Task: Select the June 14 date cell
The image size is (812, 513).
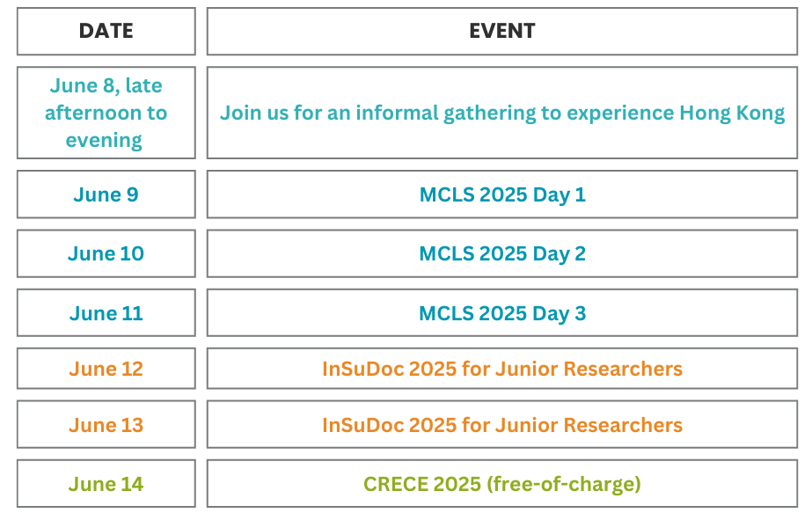Action: 106,484
